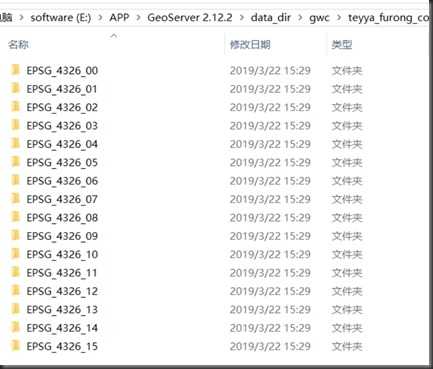Expand chevron after data_dir

point(300,17)
